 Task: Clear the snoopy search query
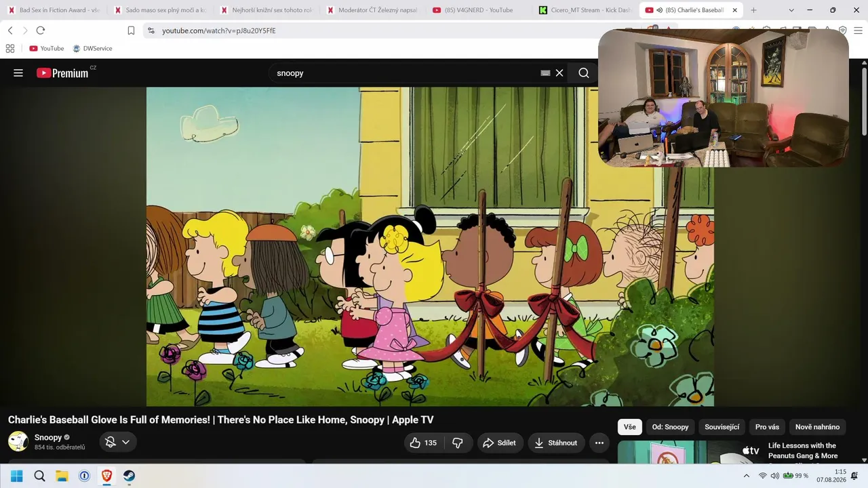[559, 73]
